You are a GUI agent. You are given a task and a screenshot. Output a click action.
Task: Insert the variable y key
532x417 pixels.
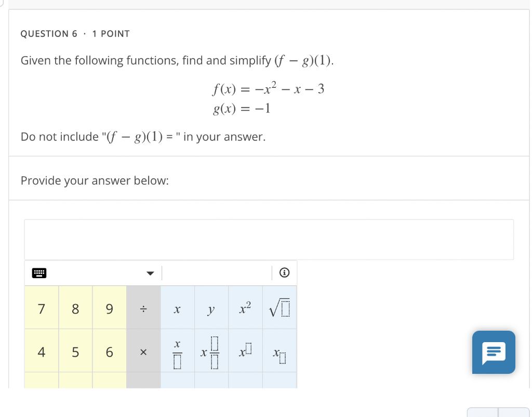pyautogui.click(x=211, y=308)
